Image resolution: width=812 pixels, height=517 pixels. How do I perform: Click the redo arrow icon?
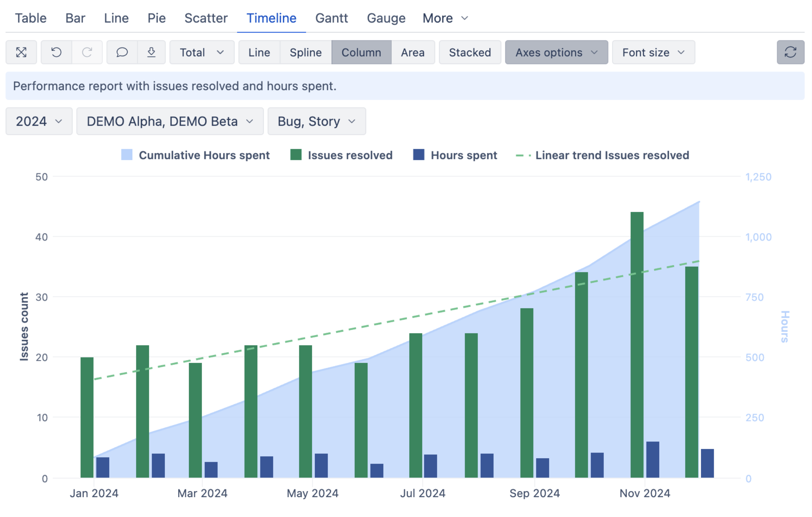(x=87, y=52)
